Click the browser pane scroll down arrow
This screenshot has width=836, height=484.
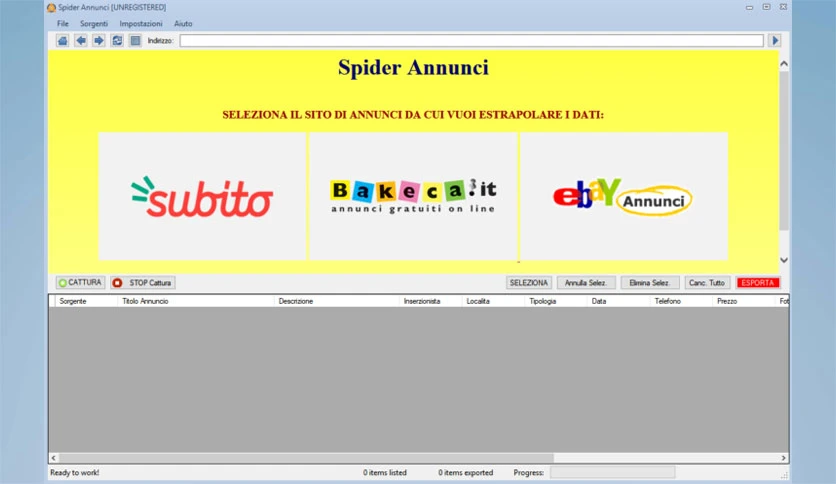pos(784,260)
